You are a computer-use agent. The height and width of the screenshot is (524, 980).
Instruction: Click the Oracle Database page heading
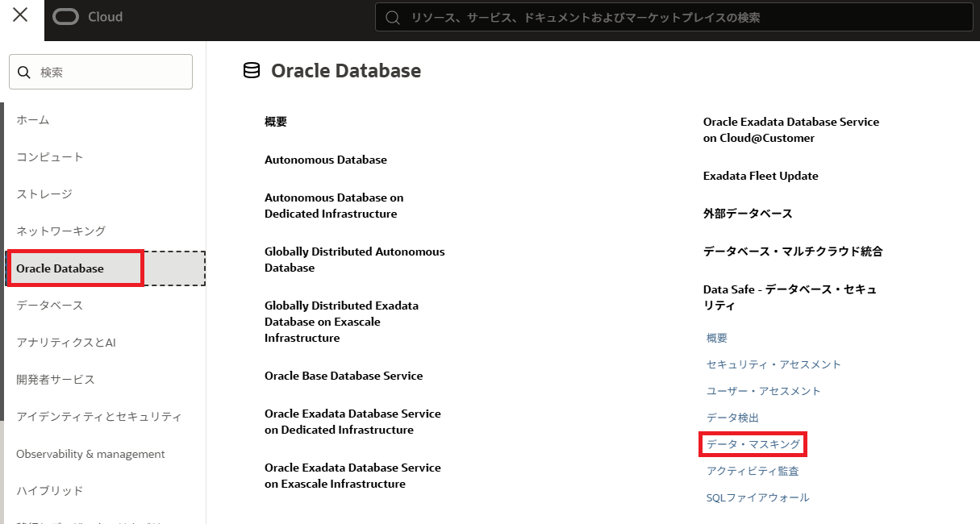click(346, 71)
